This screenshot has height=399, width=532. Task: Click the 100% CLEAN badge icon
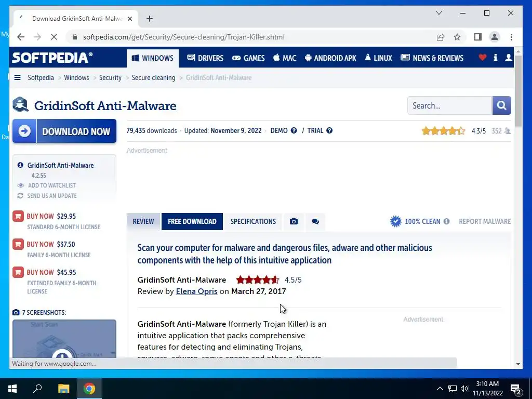tap(395, 221)
